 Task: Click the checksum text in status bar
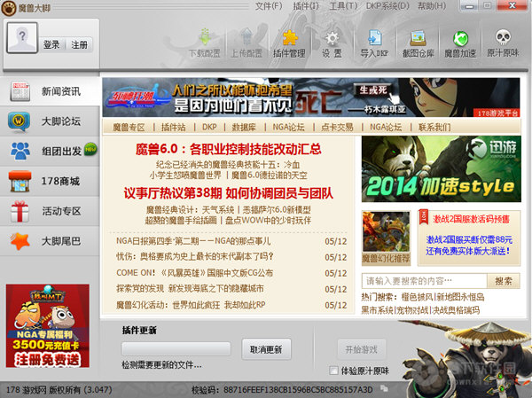point(282,389)
